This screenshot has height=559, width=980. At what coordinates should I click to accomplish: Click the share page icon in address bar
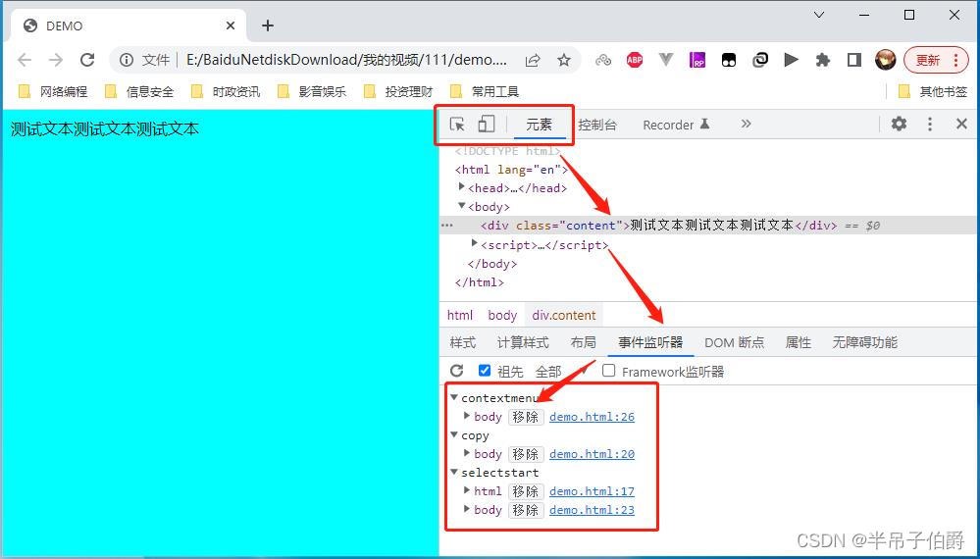coord(533,60)
